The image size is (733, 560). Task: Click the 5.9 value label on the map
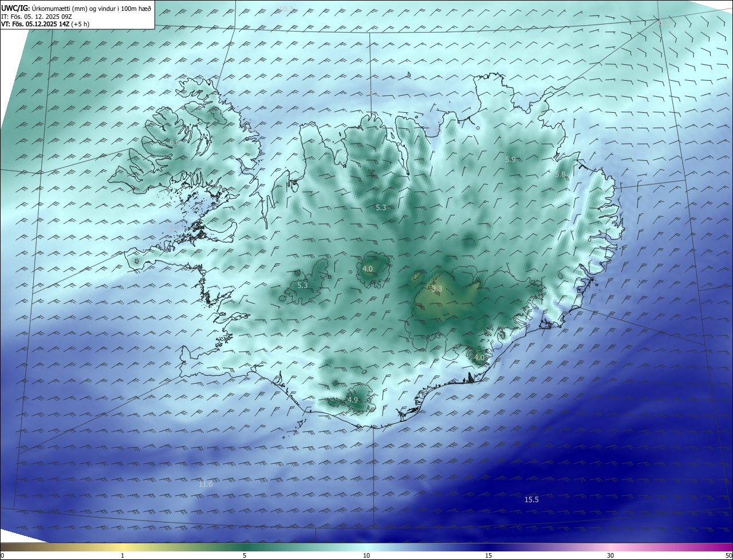[510, 159]
